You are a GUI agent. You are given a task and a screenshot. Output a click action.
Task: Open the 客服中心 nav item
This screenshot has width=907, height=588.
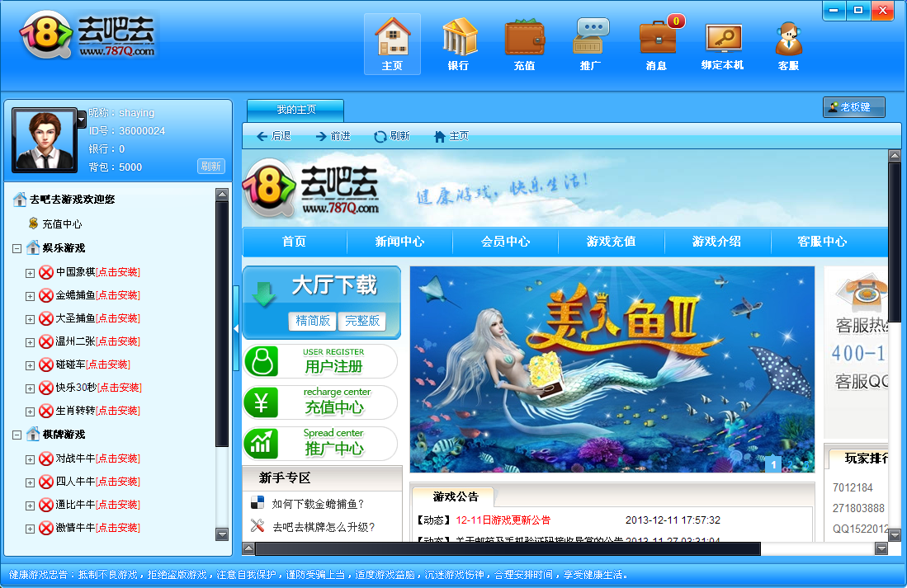click(x=823, y=242)
